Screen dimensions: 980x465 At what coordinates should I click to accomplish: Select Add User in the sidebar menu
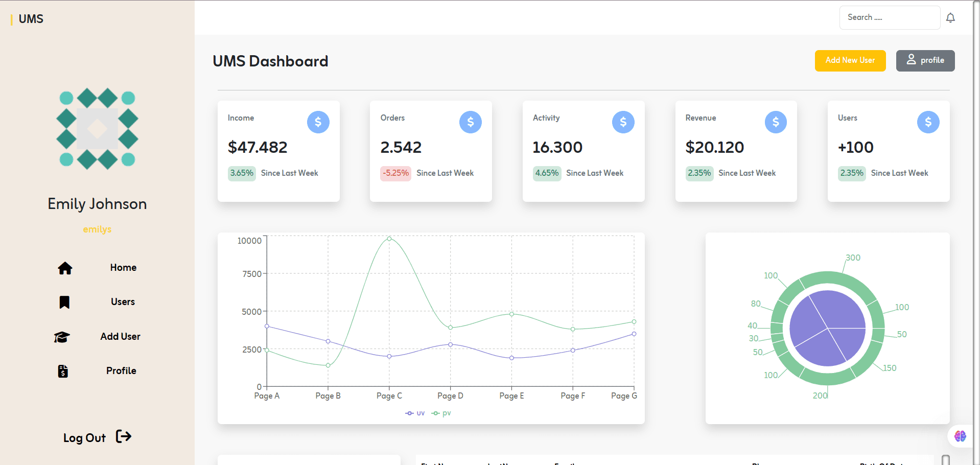[120, 337]
